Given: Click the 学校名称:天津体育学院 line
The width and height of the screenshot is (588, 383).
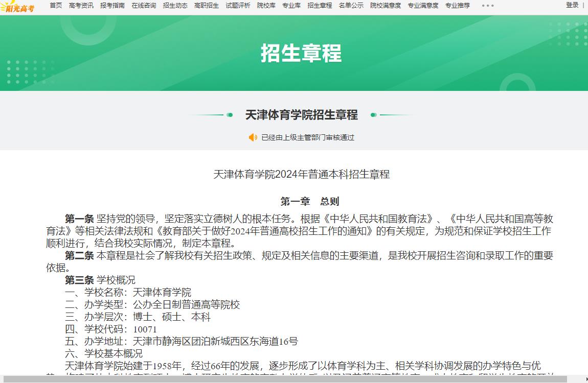Looking at the screenshot, I should pyautogui.click(x=128, y=293).
